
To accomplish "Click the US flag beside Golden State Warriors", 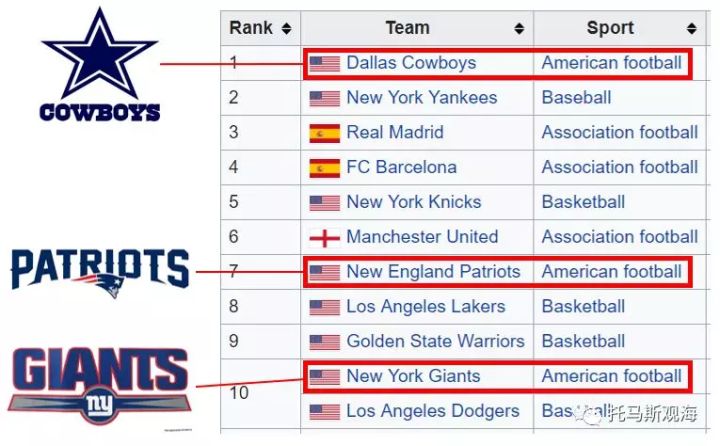I will tap(324, 342).
